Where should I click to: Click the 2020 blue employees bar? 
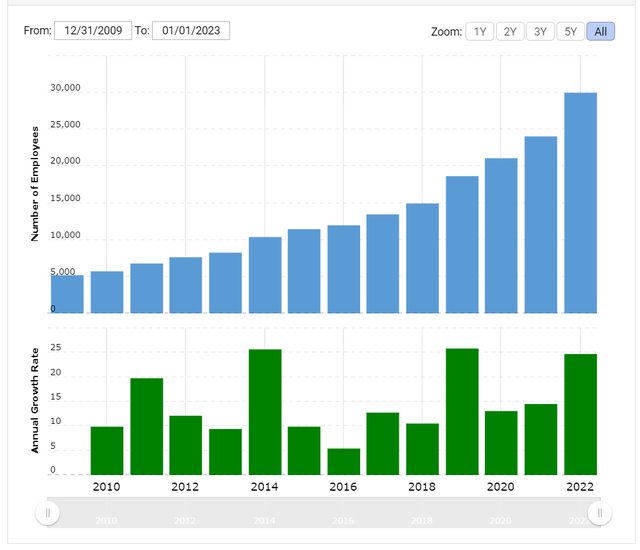[x=501, y=236]
